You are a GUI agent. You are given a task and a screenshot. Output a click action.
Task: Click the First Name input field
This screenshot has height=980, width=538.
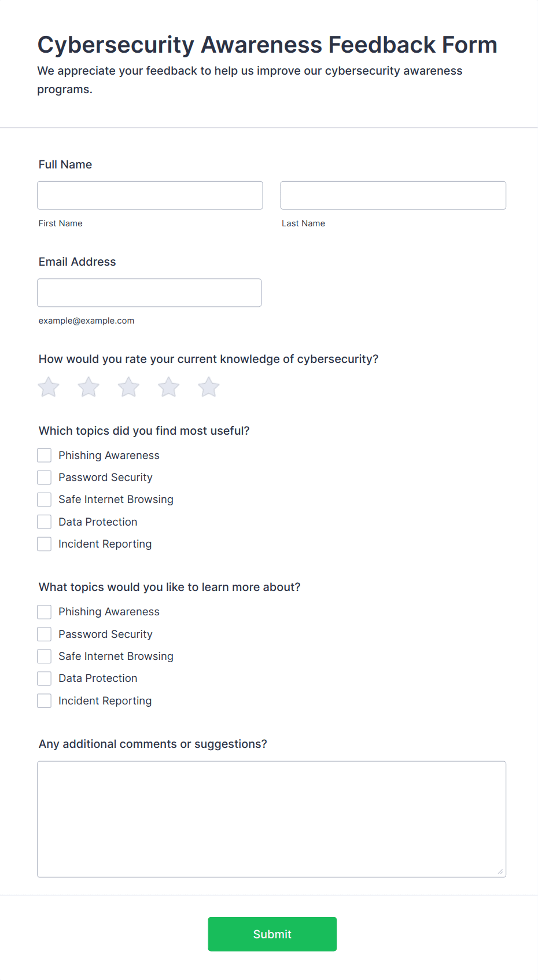click(150, 196)
